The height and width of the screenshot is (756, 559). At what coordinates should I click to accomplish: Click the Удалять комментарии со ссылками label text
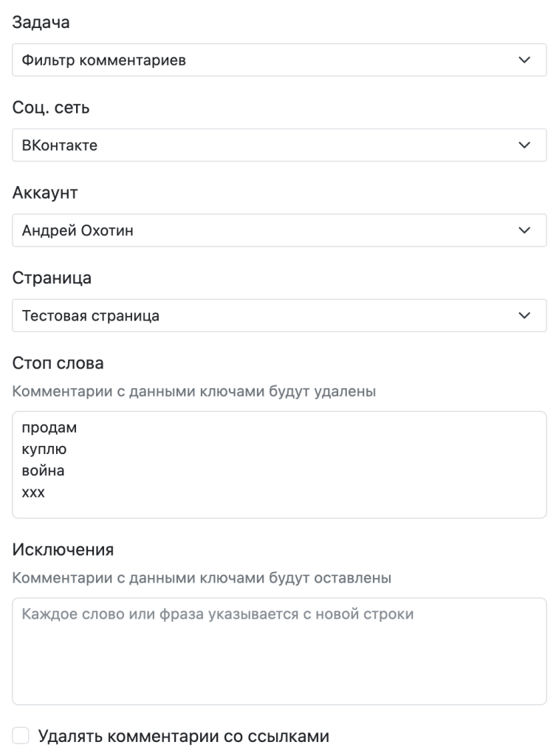click(183, 736)
